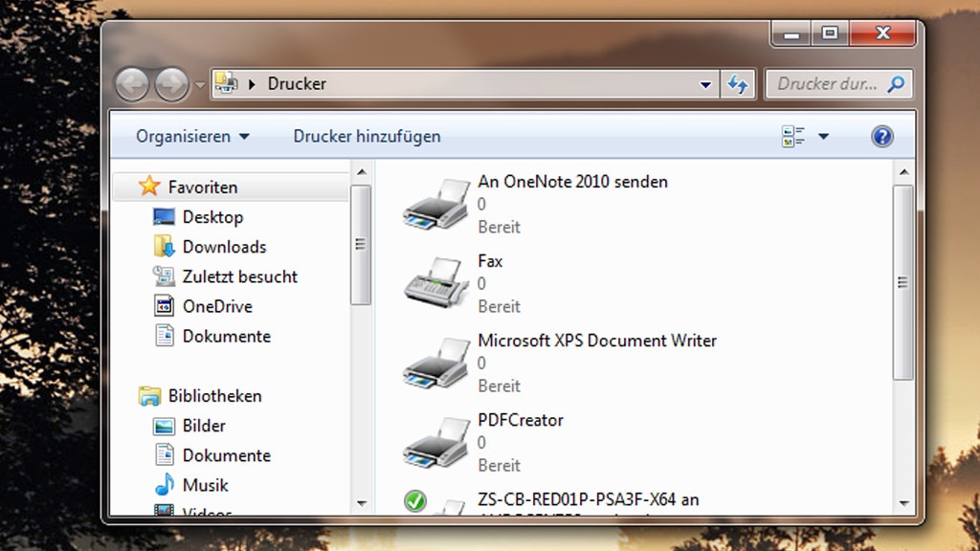
Task: Click the Zuletzt besucht icon
Action: click(x=164, y=276)
